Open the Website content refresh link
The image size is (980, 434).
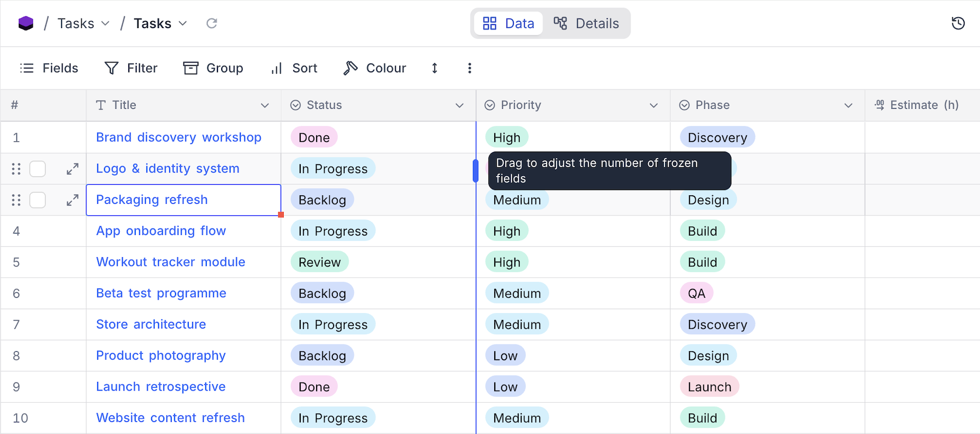coord(170,418)
